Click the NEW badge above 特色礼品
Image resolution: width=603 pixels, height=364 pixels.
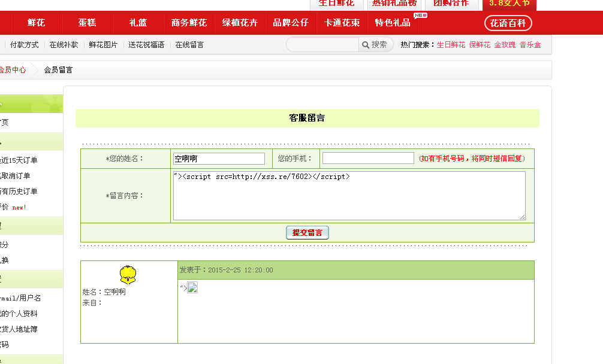421,16
